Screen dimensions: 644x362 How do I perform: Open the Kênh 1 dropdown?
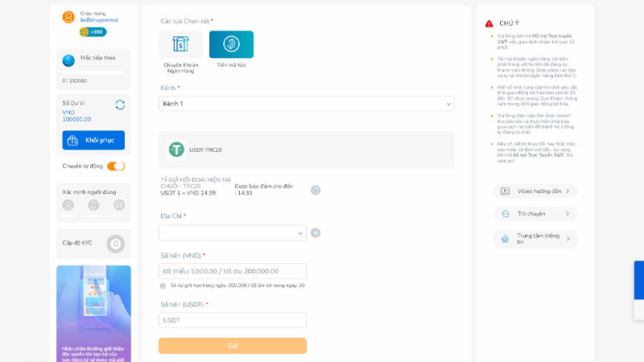(306, 104)
